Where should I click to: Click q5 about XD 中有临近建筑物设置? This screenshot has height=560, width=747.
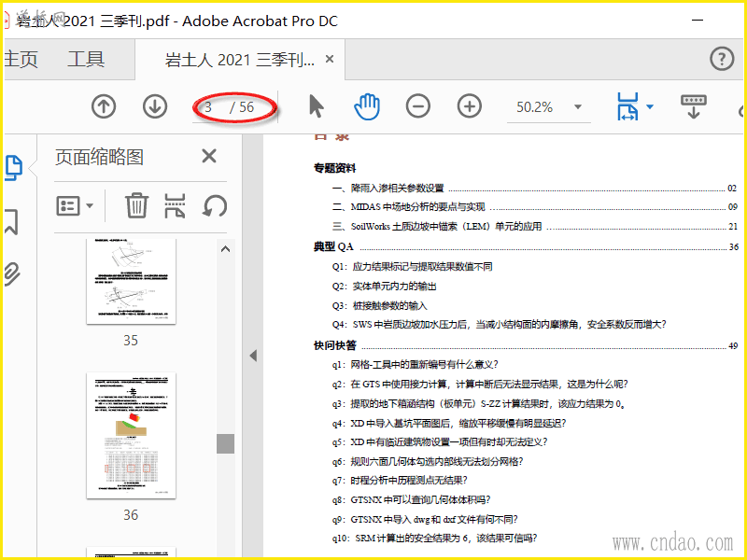coord(440,441)
